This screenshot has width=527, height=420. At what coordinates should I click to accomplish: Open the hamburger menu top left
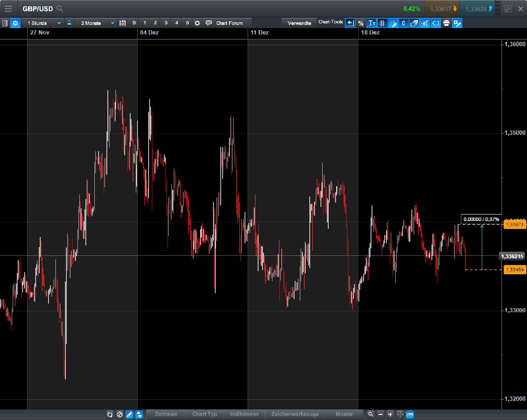[8, 9]
